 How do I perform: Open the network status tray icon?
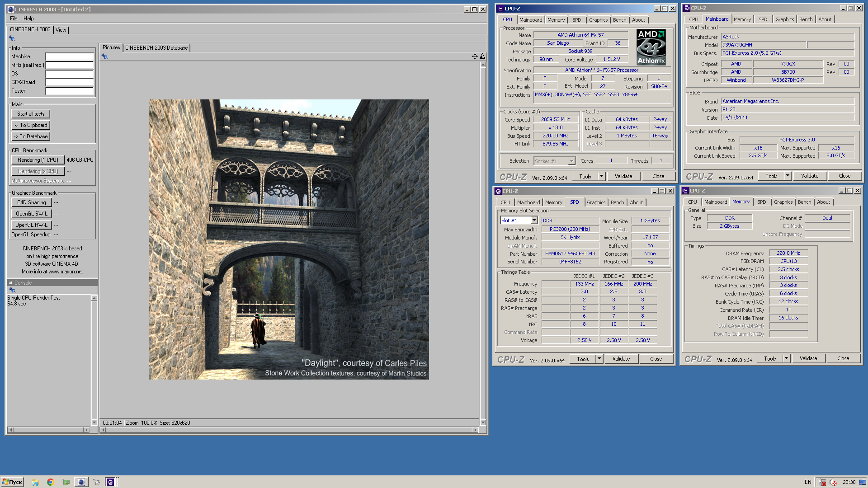(822, 482)
